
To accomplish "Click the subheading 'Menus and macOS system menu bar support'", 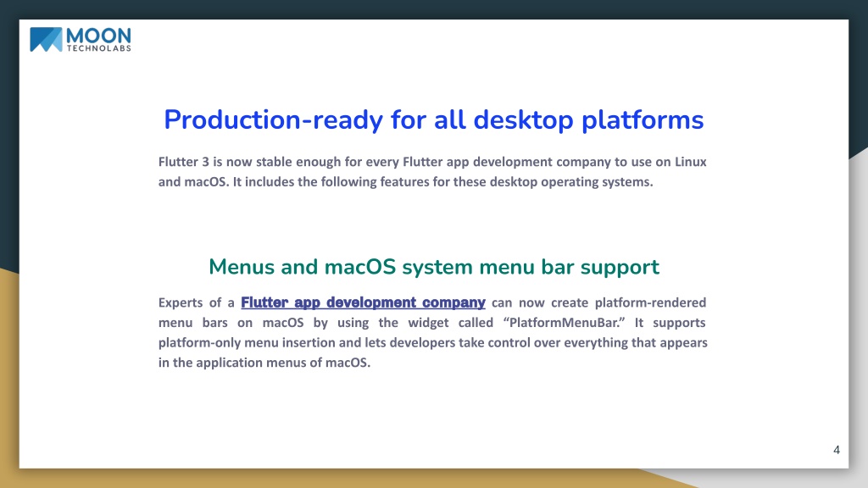I will pos(433,267).
